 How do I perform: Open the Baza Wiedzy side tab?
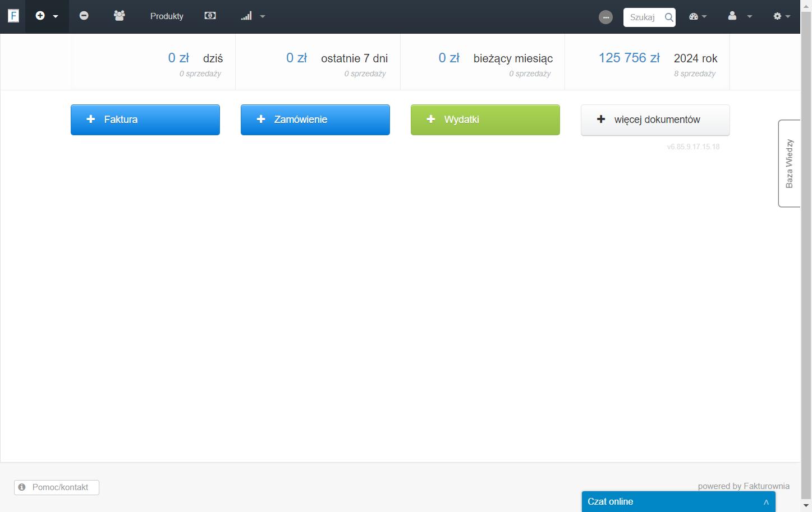[789, 163]
